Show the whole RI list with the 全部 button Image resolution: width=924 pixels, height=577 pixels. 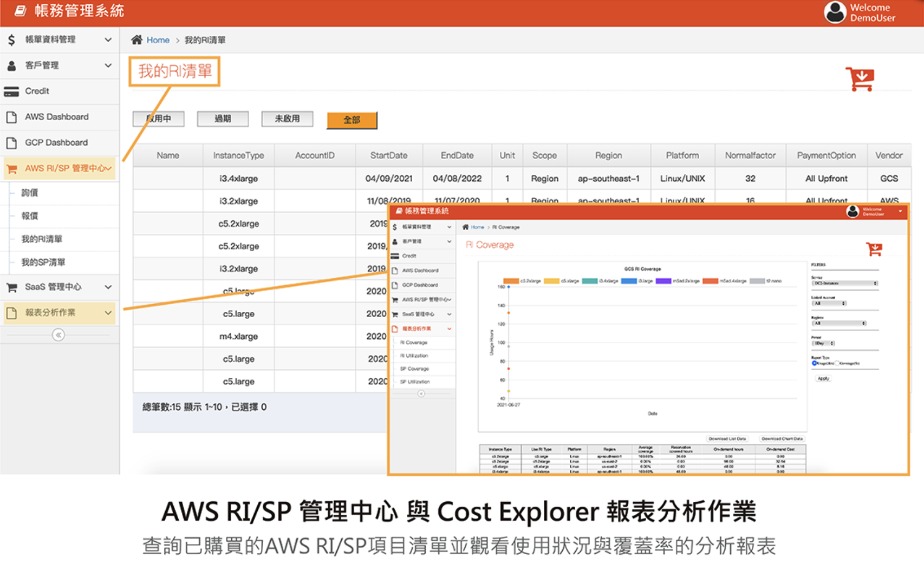[x=352, y=120]
